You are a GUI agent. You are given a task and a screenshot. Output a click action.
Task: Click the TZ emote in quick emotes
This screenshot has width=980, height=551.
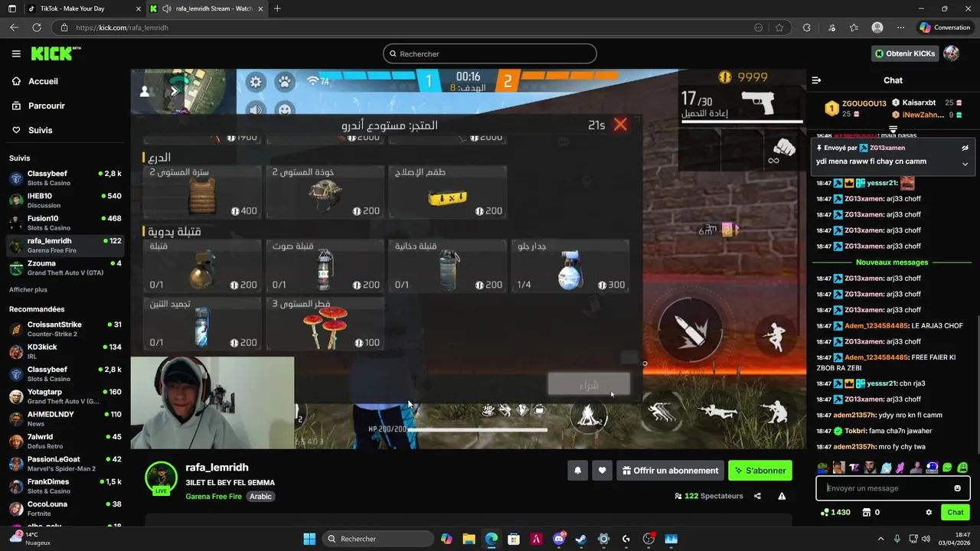pyautogui.click(x=854, y=468)
